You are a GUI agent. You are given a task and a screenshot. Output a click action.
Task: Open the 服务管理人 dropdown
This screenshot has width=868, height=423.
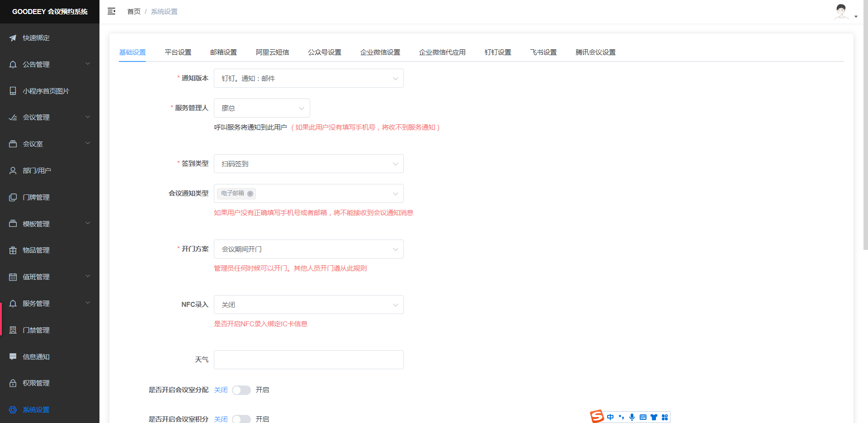[x=262, y=108]
